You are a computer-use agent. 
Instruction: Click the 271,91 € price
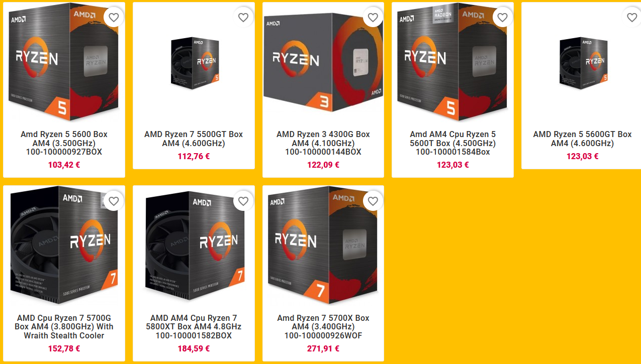(323, 348)
